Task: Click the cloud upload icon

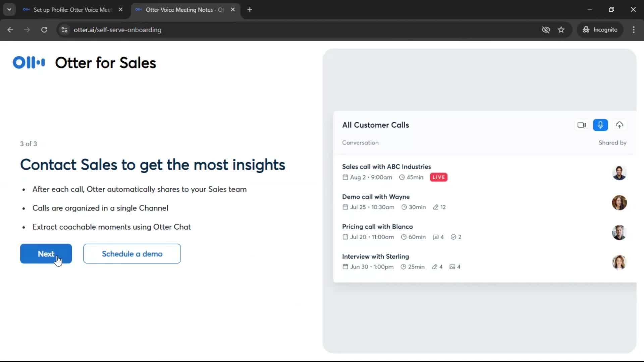Action: pyautogui.click(x=620, y=125)
